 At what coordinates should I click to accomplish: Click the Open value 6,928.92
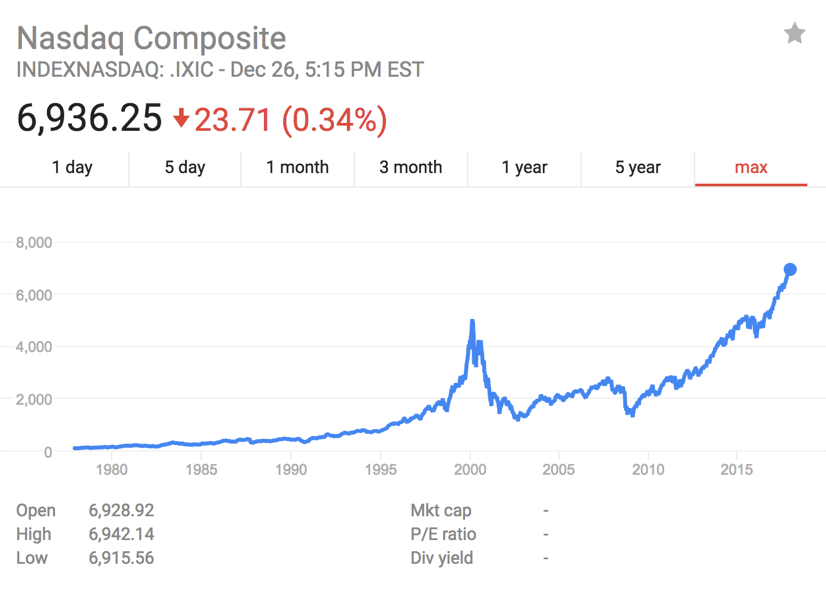click(x=121, y=510)
